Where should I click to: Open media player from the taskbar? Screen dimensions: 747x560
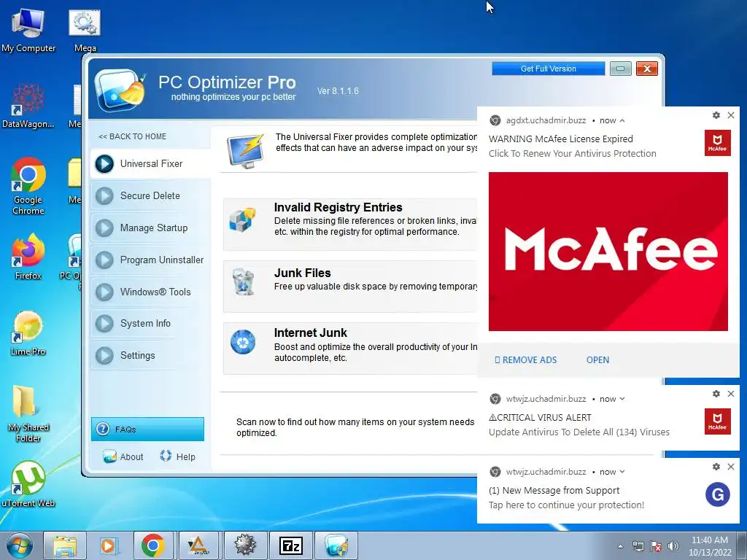(x=109, y=545)
